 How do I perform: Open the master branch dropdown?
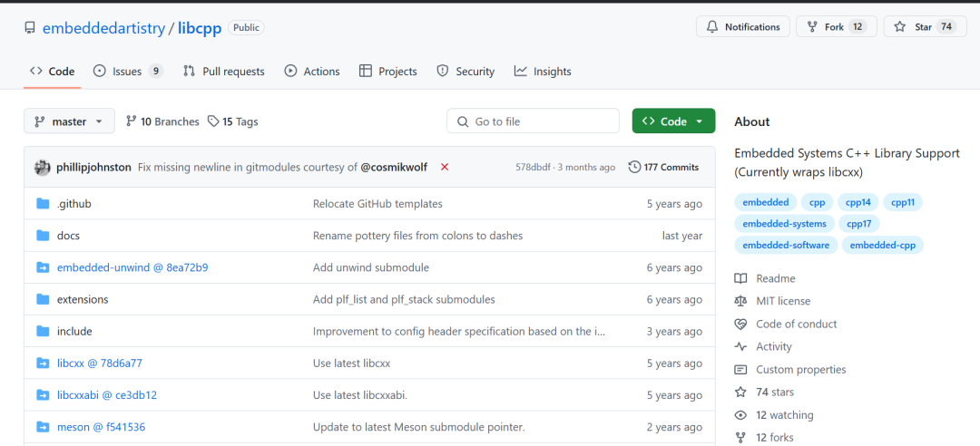click(69, 121)
